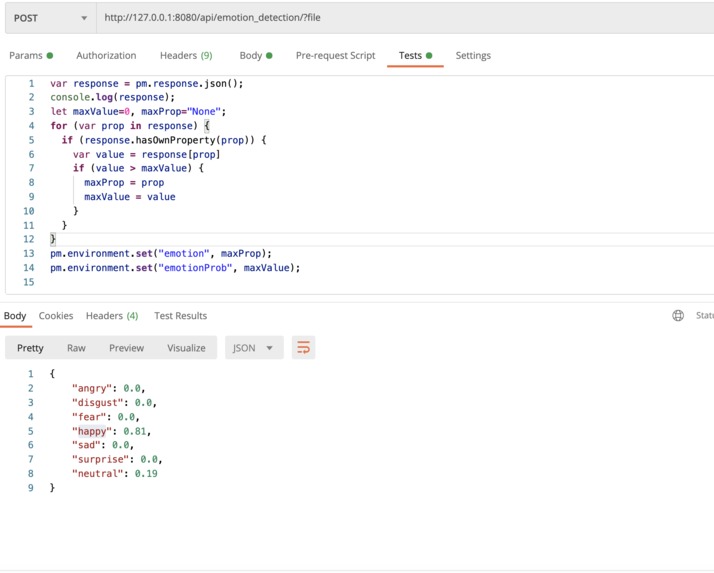Switch to the request Body tab

256,56
